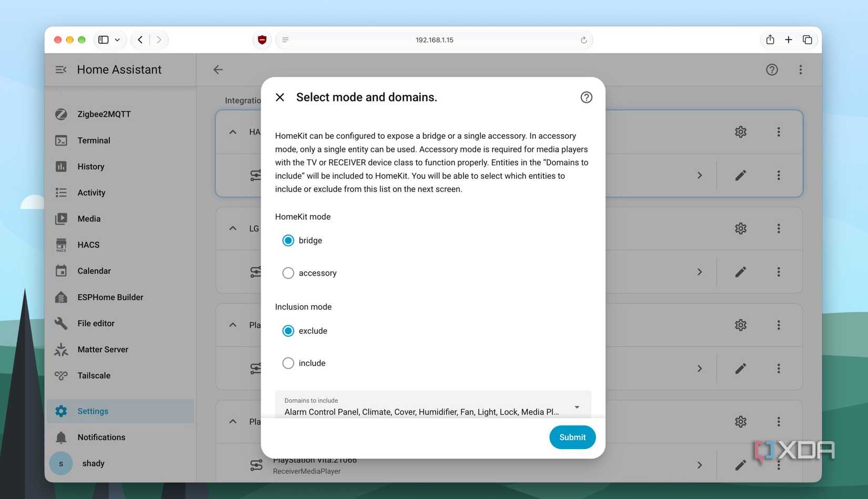Open the Media browser
The width and height of the screenshot is (868, 499).
pyautogui.click(x=120, y=219)
